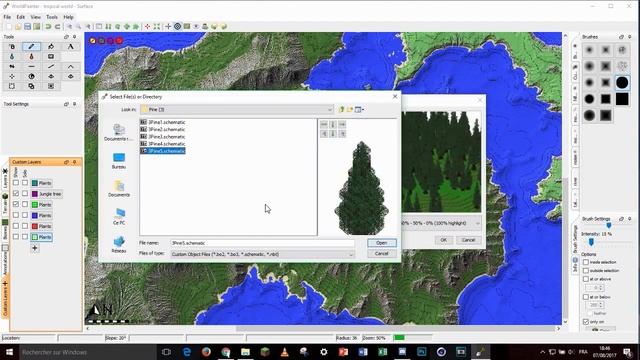Screen dimensions: 640x360
Task: Click OK in the layer dialog behind
Action: click(x=444, y=240)
